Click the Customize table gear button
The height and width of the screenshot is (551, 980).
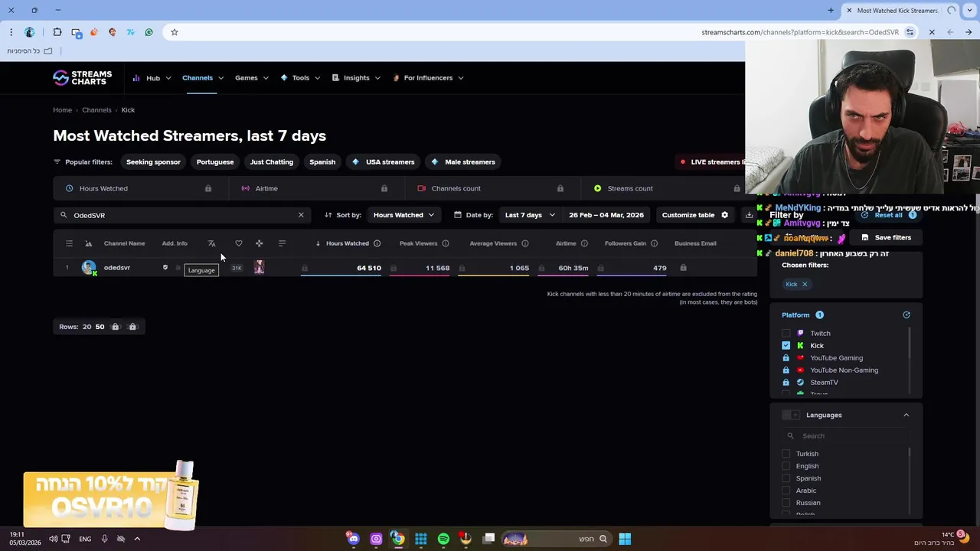(695, 215)
